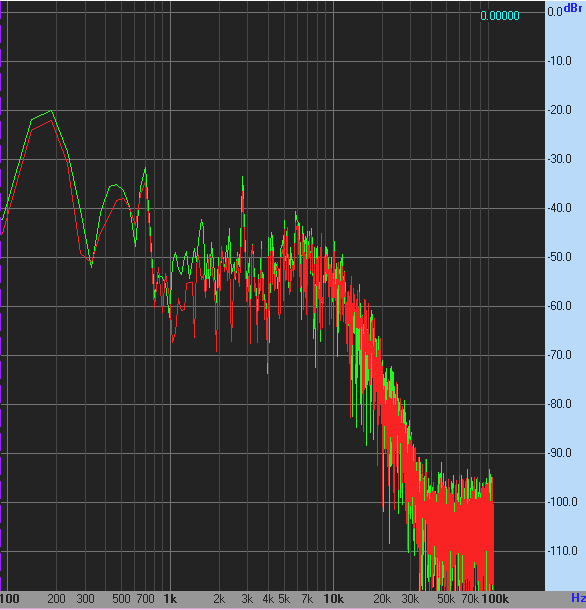Click the 0.0 level axis label
Image resolution: width=586 pixels, height=610 pixels.
[555, 12]
